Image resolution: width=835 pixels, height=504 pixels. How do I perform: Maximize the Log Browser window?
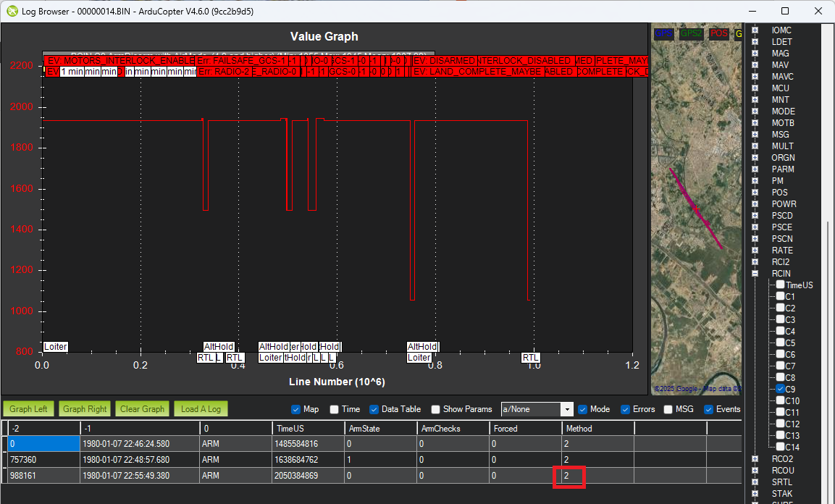785,11
